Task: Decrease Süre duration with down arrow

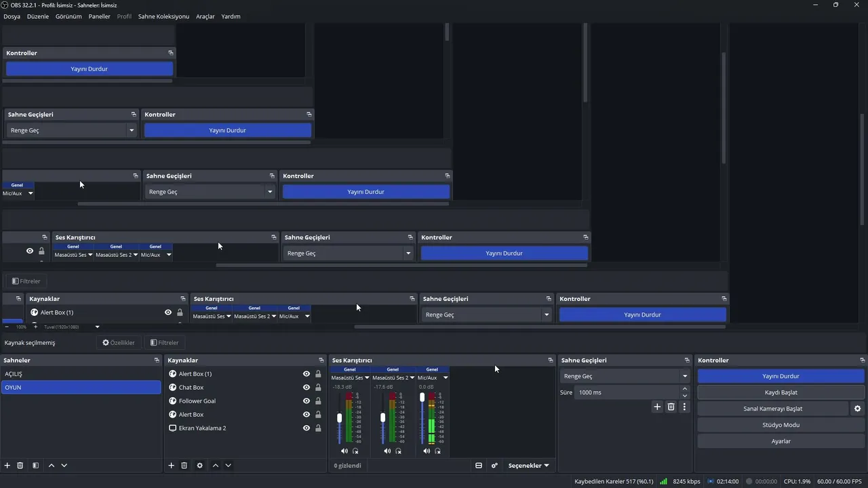Action: pyautogui.click(x=685, y=396)
